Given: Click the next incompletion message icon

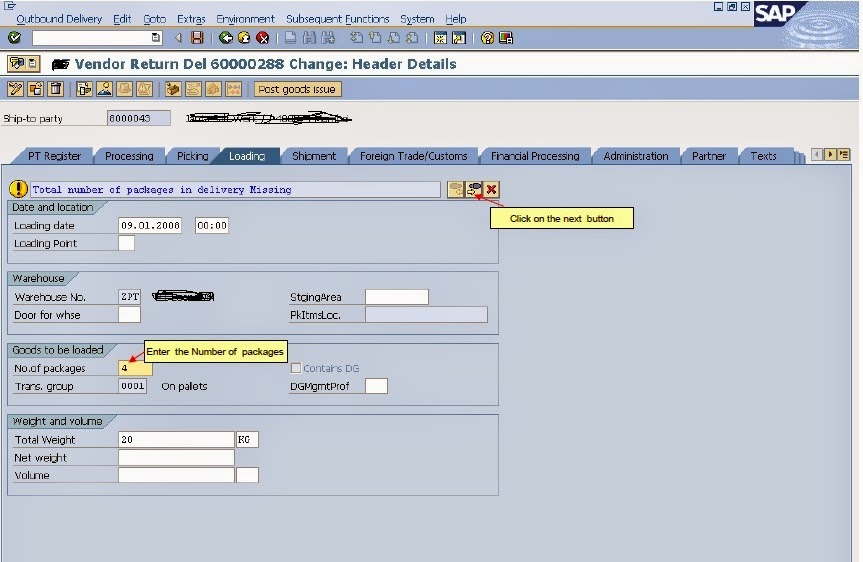Looking at the screenshot, I should tap(474, 189).
